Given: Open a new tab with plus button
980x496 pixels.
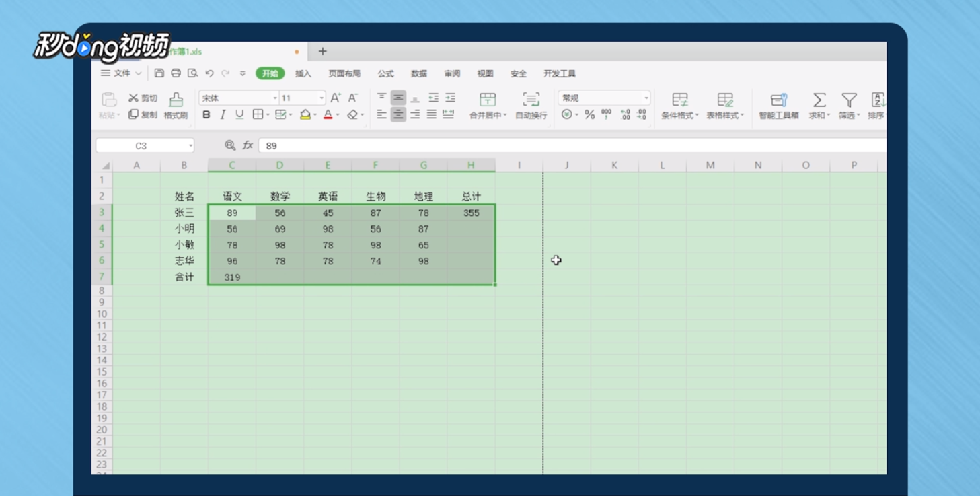Looking at the screenshot, I should click(322, 51).
